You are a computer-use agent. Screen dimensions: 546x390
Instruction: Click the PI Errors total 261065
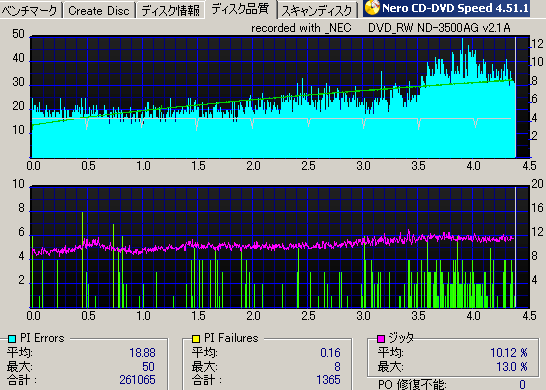point(137,380)
